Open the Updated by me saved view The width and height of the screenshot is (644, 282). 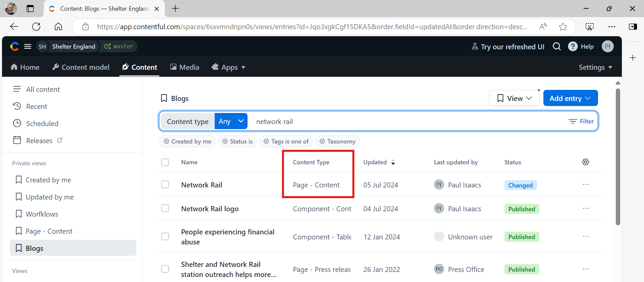[x=45, y=197]
